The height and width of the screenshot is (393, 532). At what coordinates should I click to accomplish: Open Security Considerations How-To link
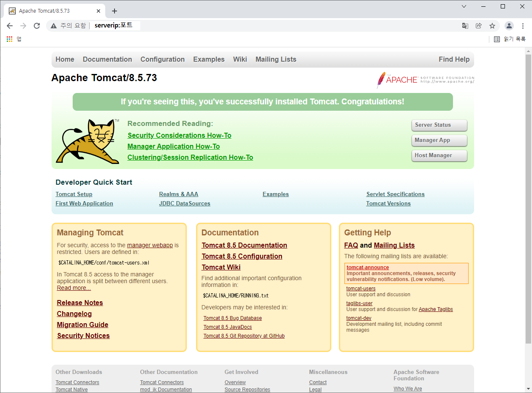pyautogui.click(x=180, y=136)
